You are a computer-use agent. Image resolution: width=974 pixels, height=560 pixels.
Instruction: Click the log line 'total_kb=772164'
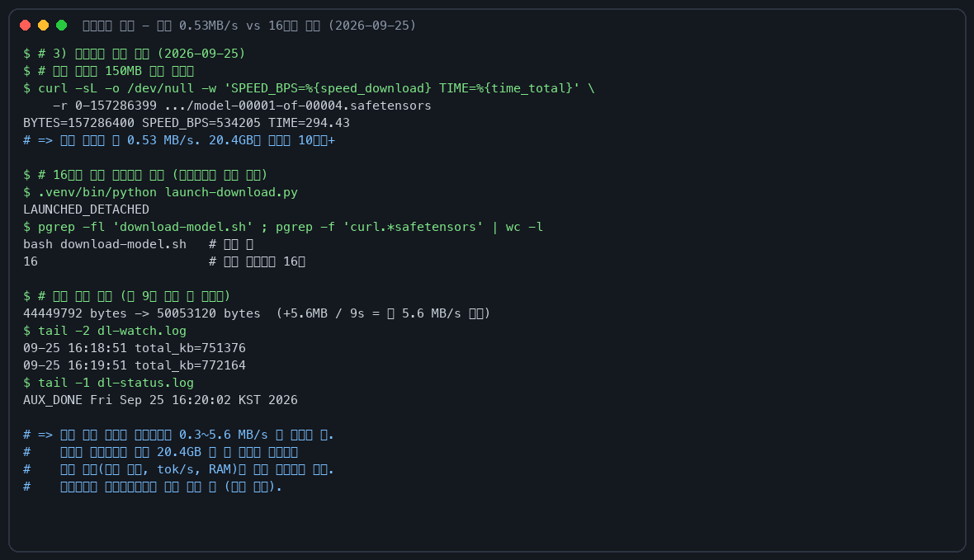[x=135, y=365]
